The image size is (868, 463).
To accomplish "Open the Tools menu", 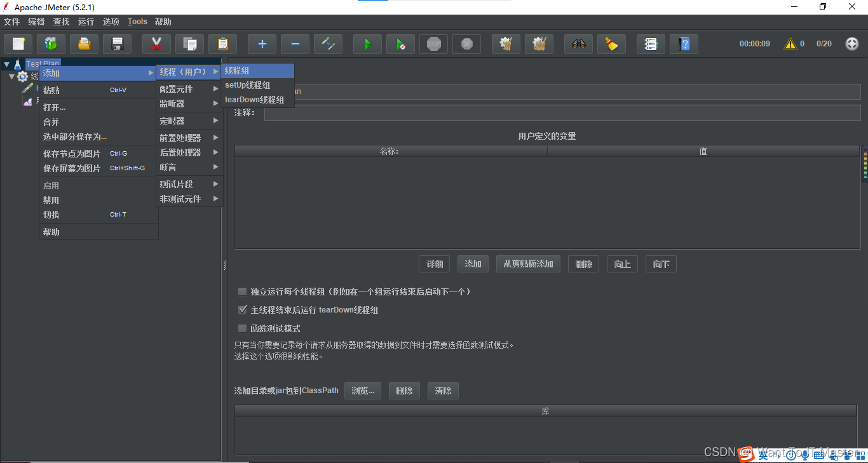I will 137,22.
